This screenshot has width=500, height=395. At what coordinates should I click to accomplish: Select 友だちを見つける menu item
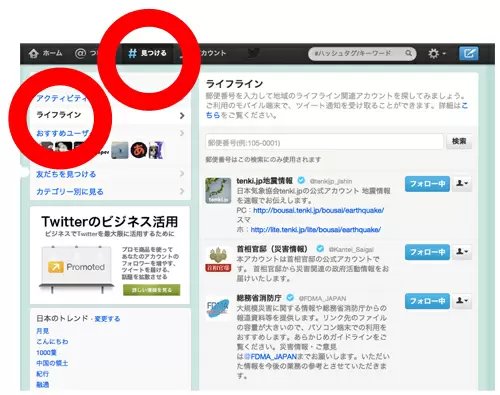click(66, 174)
